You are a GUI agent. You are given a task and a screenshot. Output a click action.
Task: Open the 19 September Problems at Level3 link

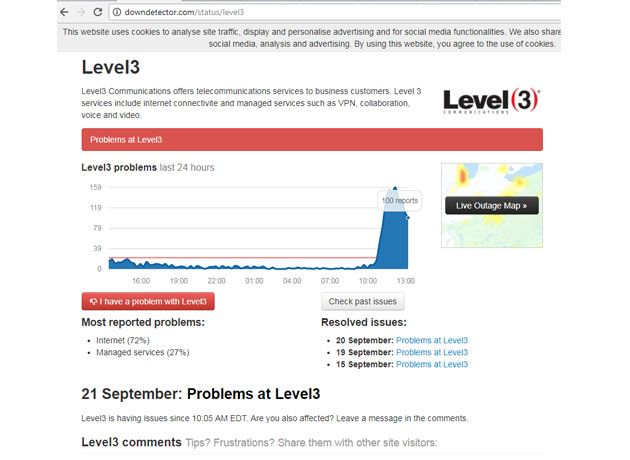tap(431, 352)
